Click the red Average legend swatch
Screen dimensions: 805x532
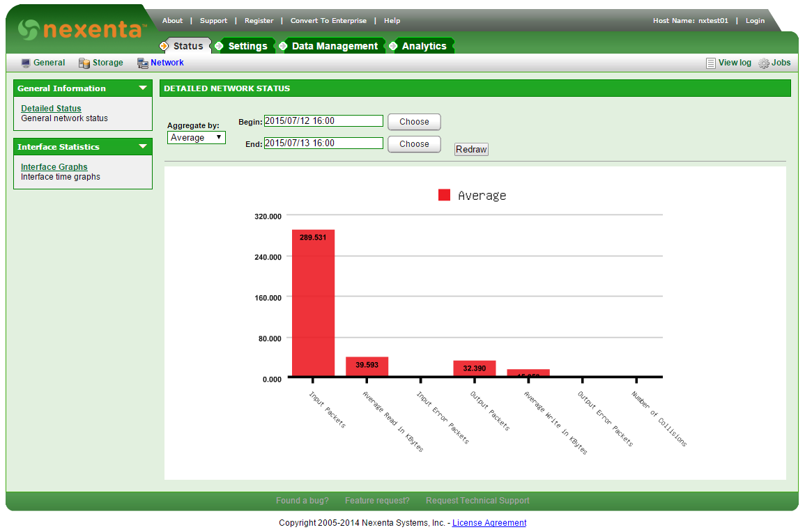click(444, 195)
